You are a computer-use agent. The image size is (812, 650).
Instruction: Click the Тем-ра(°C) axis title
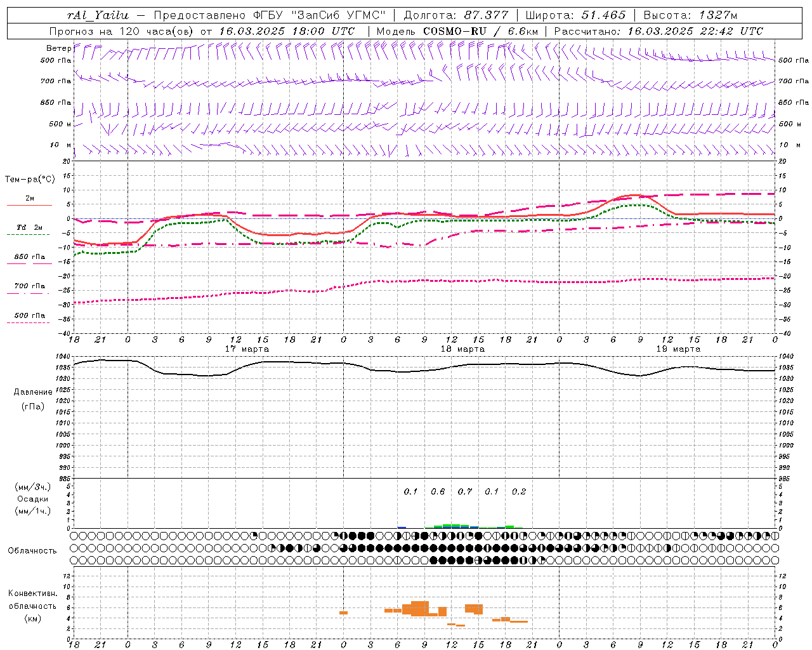[x=30, y=180]
